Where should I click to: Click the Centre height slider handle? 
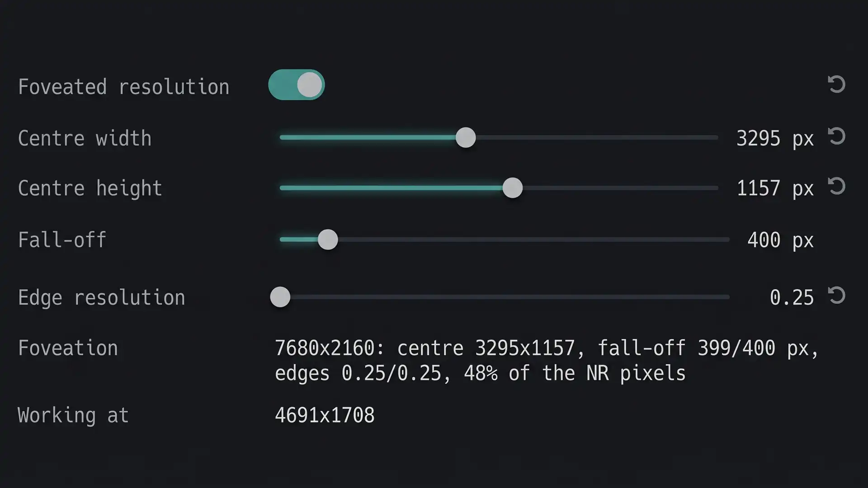(513, 188)
